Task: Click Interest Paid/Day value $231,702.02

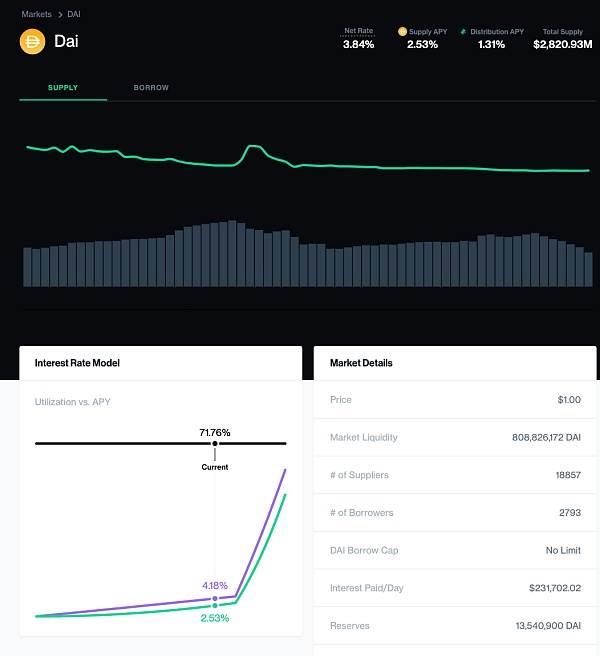Action: point(555,588)
